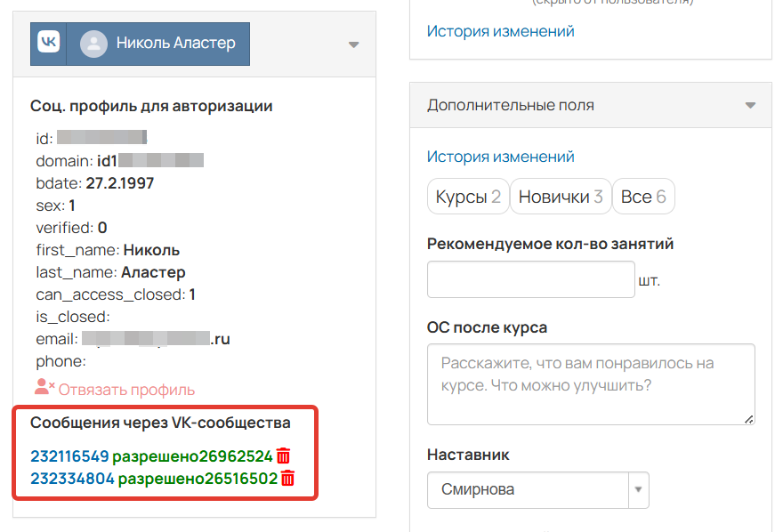
Task: Click the dropdown arrow on the Наставник selector
Action: tap(637, 490)
